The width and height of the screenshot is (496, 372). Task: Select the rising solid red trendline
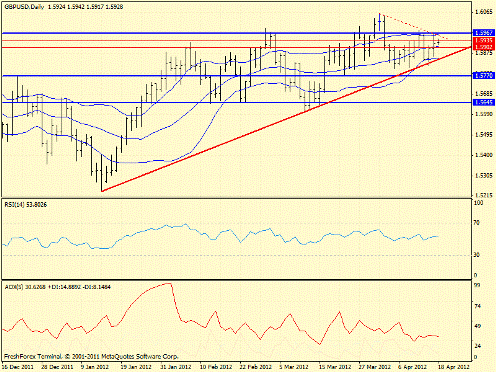[x=287, y=119]
